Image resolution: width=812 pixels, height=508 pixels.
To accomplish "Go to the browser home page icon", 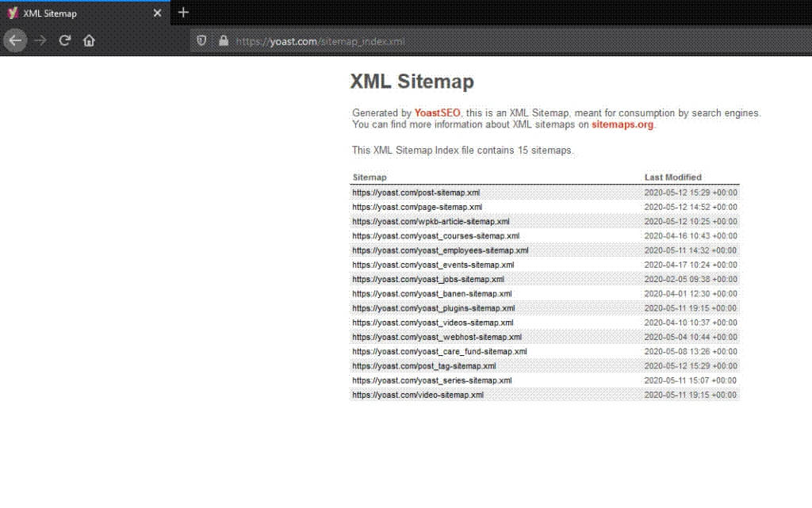I will click(x=89, y=40).
